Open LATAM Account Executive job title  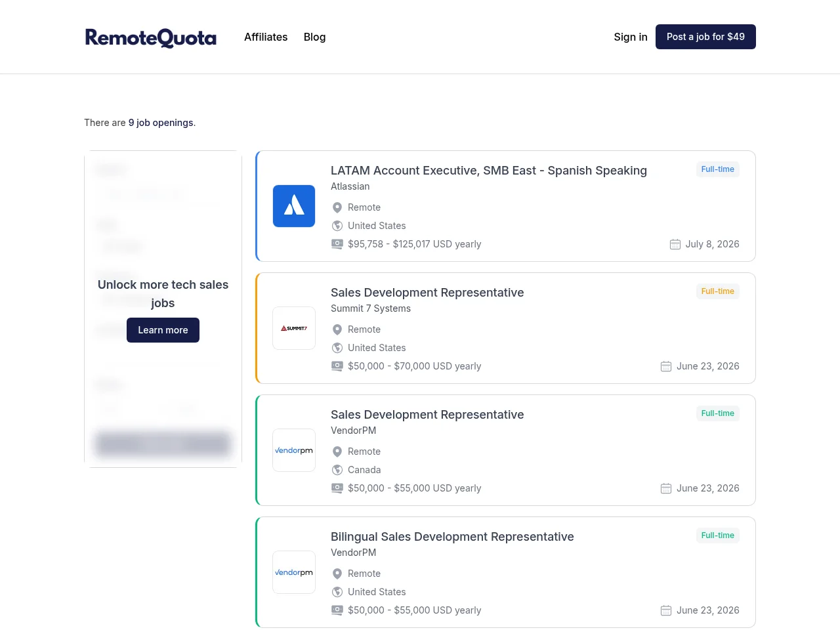coord(489,171)
